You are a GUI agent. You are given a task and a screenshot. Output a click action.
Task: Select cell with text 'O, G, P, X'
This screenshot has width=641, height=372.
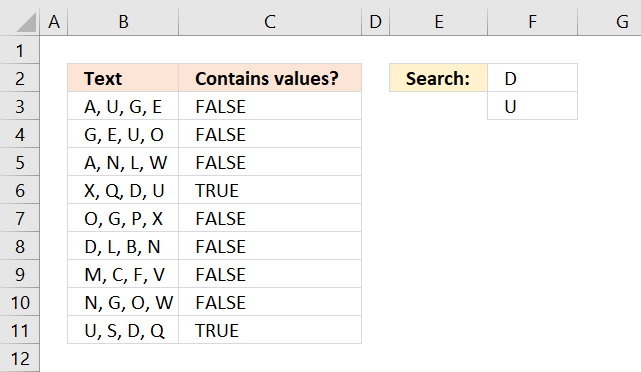123,218
